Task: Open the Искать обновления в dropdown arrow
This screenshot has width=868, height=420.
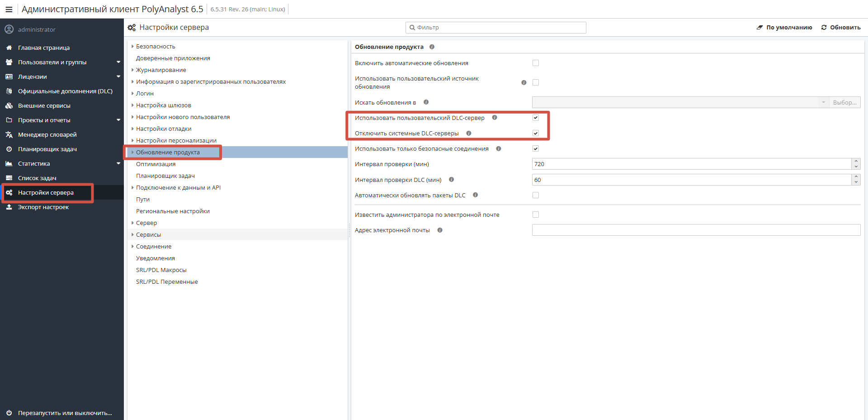Action: (823, 102)
